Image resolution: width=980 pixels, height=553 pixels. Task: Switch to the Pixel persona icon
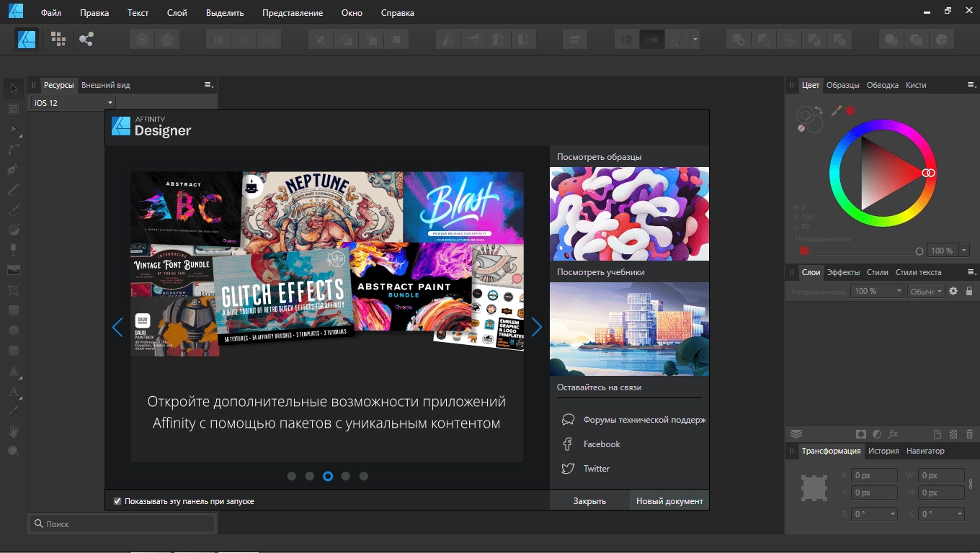click(58, 39)
